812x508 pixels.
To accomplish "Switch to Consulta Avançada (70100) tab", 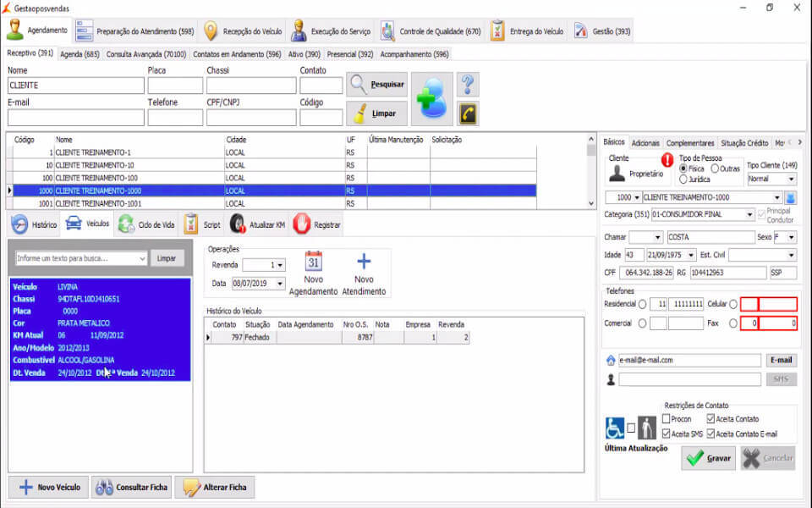I will pyautogui.click(x=146, y=54).
